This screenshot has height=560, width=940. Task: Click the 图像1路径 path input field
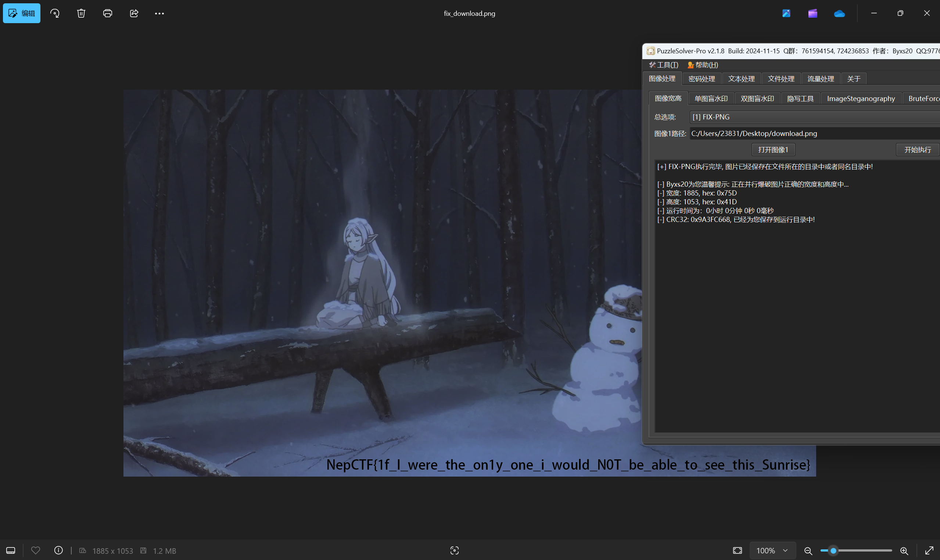pos(815,134)
